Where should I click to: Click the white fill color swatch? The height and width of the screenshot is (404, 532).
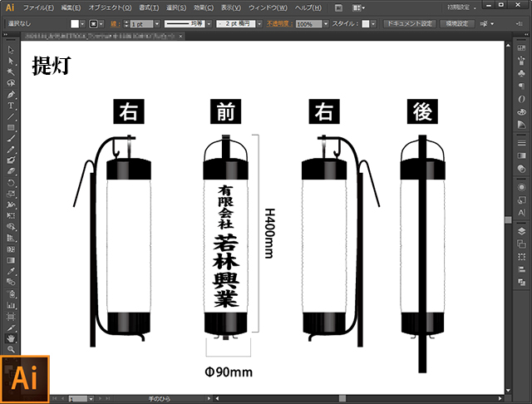tap(75, 24)
